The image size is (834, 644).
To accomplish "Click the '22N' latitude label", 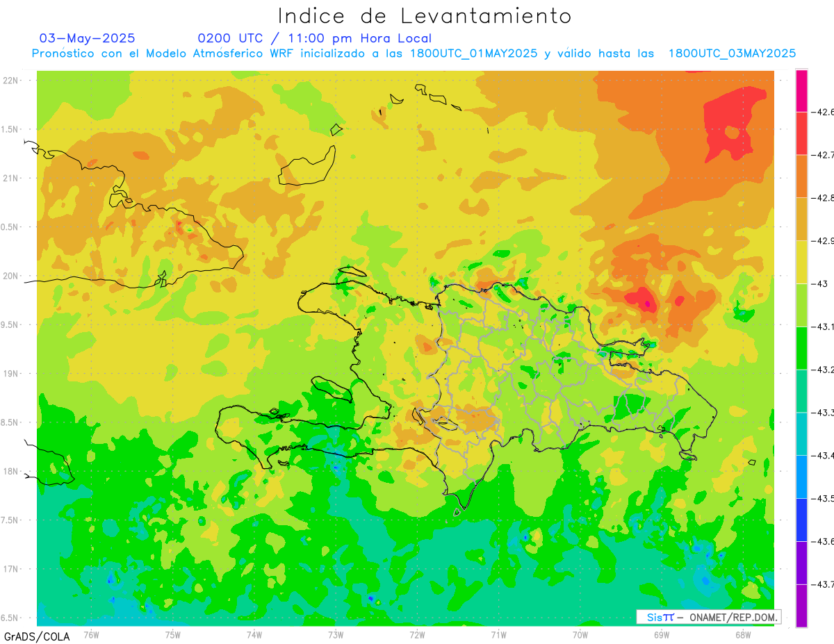I will [11, 80].
